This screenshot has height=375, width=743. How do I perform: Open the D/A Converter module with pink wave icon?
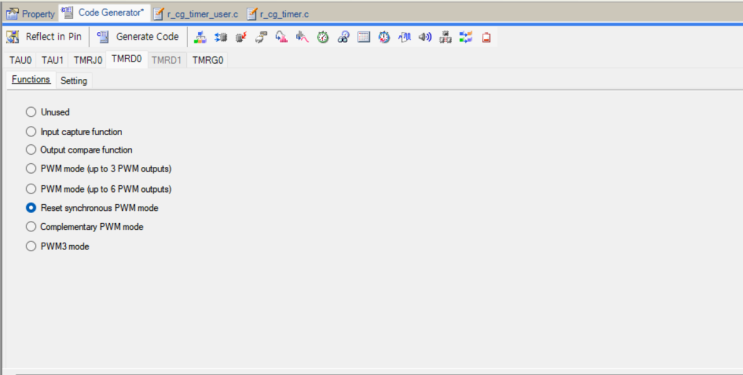pyautogui.click(x=302, y=37)
